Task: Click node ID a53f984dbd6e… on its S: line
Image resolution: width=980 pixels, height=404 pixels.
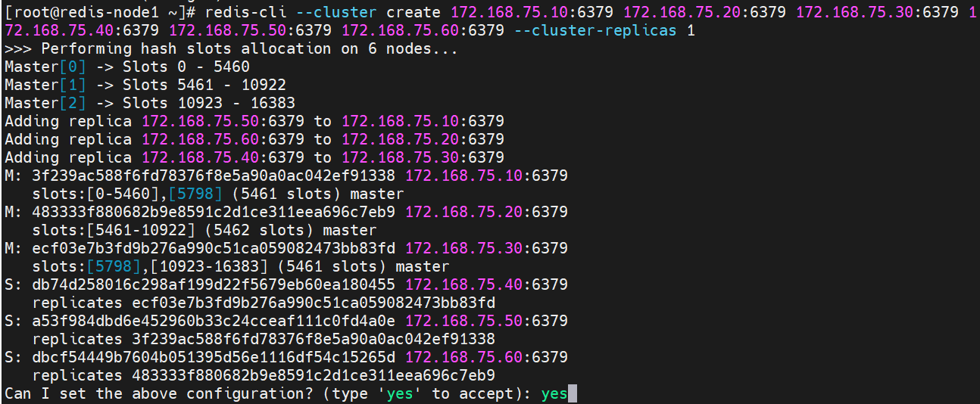Action: [214, 321]
